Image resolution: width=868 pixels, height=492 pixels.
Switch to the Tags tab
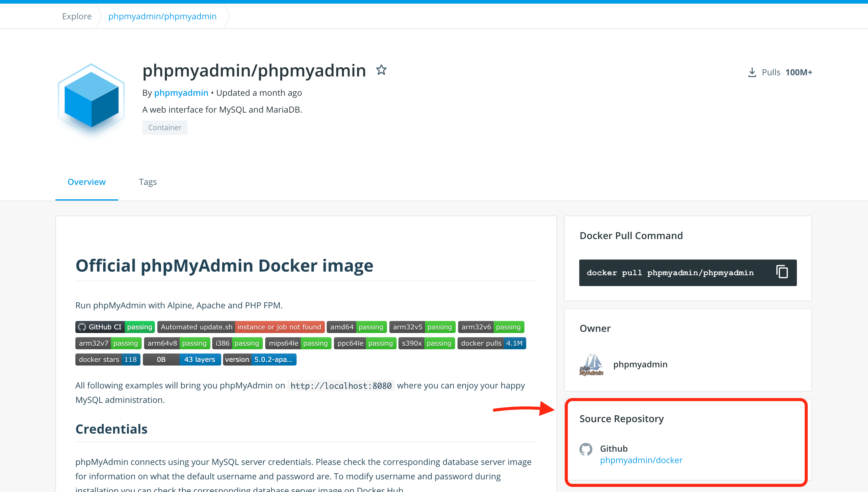click(x=148, y=182)
